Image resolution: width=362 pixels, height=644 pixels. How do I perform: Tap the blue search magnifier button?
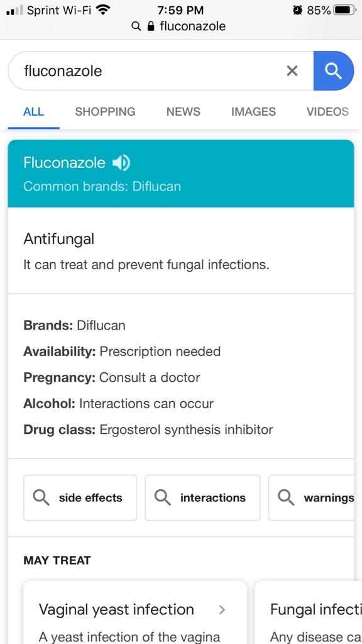pos(333,70)
